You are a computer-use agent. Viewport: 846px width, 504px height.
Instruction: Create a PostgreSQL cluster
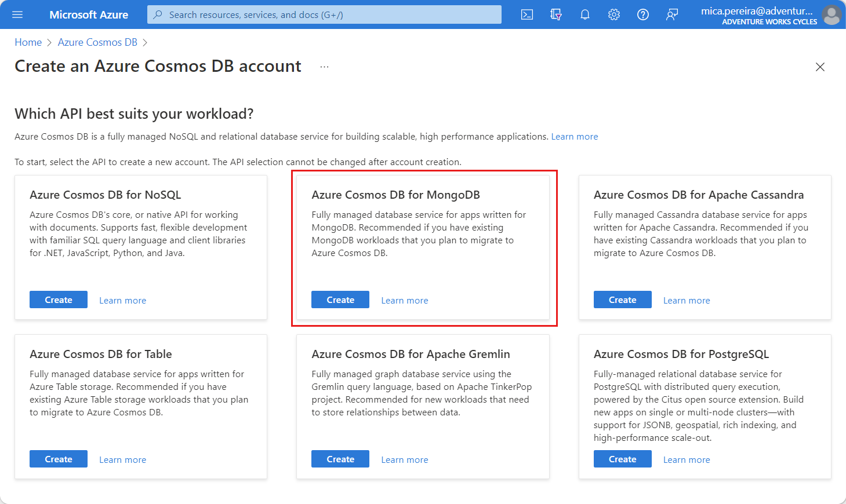click(x=622, y=459)
